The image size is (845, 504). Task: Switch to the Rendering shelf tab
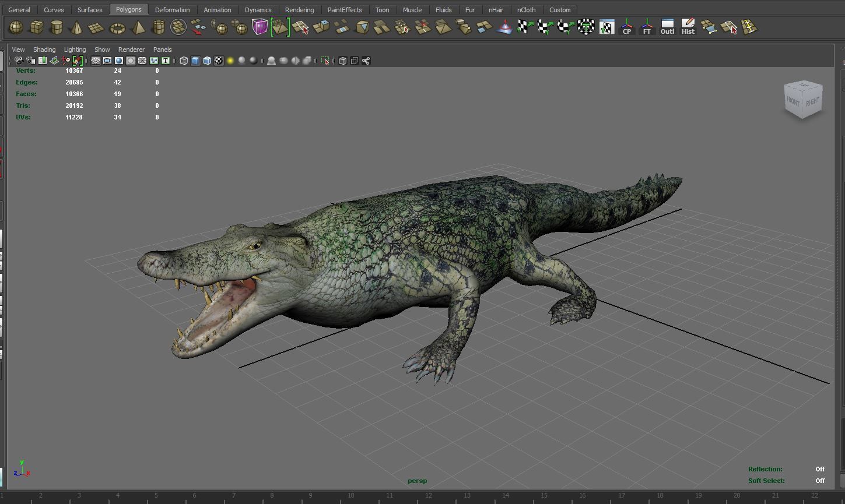(299, 10)
